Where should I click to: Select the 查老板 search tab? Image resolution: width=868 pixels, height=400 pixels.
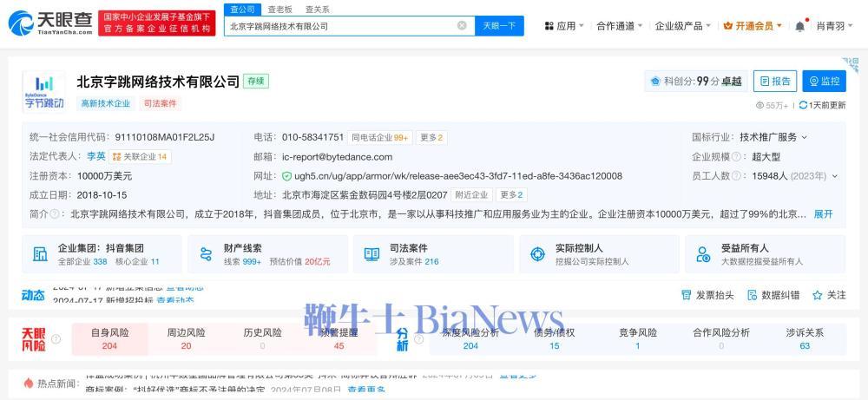(x=280, y=10)
